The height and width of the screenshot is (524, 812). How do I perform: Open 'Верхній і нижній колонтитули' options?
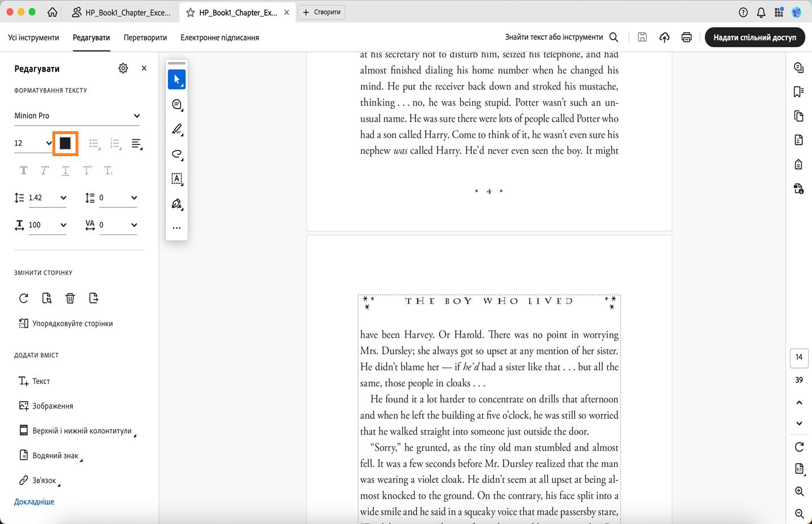tap(77, 431)
